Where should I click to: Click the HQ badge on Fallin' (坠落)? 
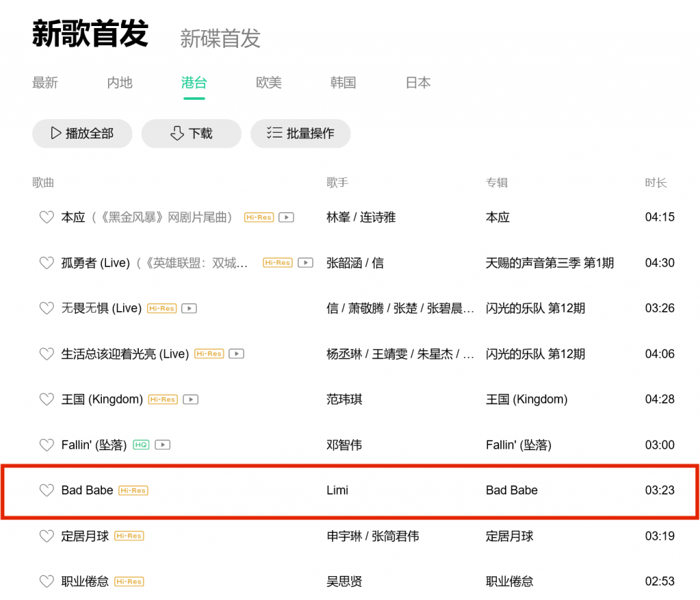click(141, 445)
